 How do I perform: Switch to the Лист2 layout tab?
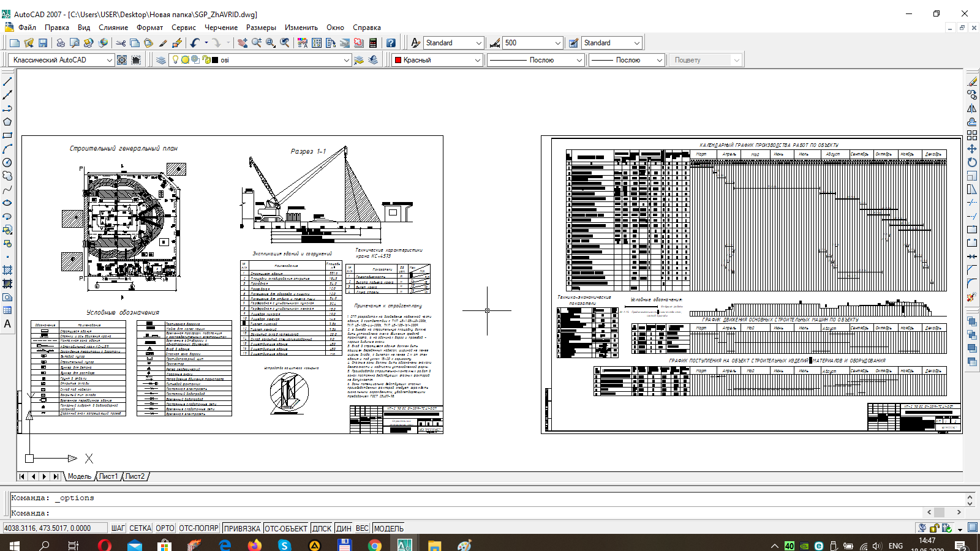pyautogui.click(x=135, y=476)
